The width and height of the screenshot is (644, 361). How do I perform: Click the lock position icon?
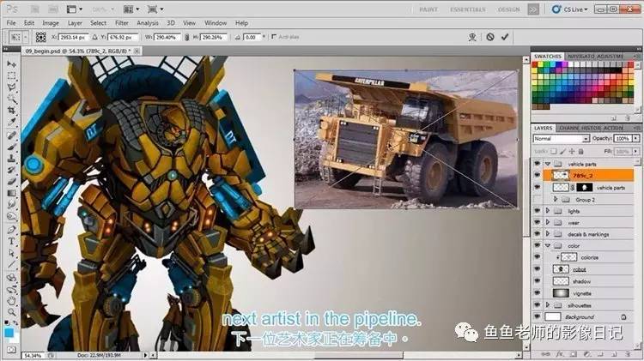pyautogui.click(x=572, y=152)
